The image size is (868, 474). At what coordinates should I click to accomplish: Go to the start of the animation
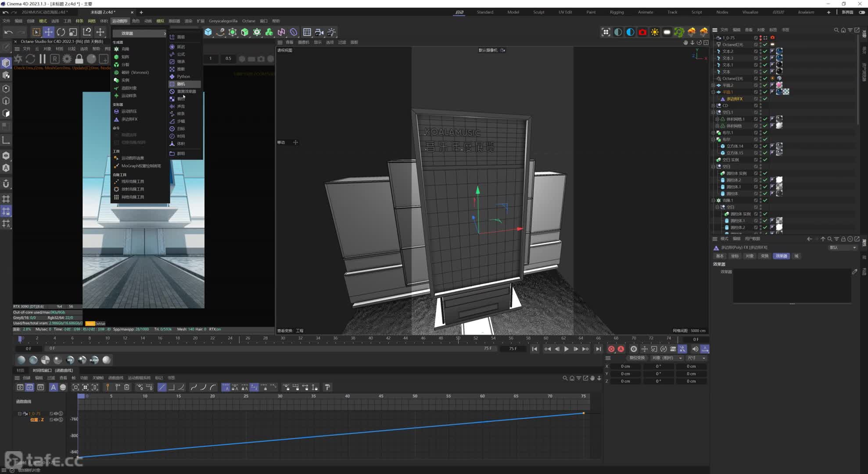coord(534,349)
